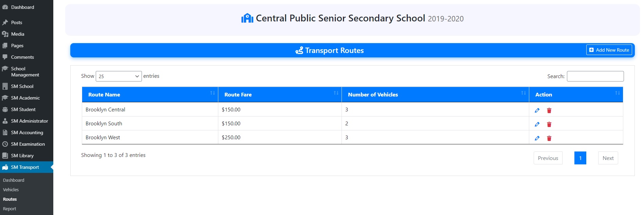The width and height of the screenshot is (644, 215).
Task: Delete the Brooklyn South route
Action: (549, 124)
